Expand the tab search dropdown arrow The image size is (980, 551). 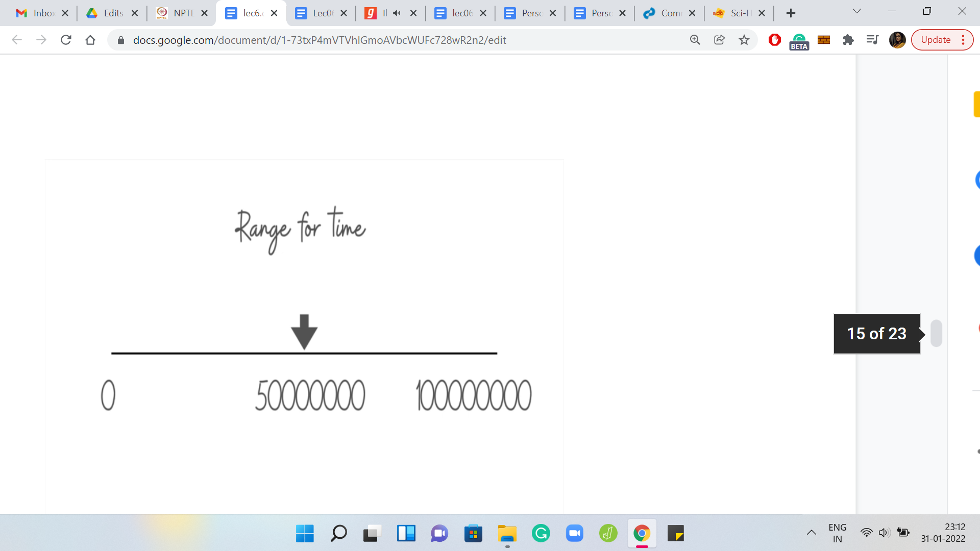click(x=857, y=11)
